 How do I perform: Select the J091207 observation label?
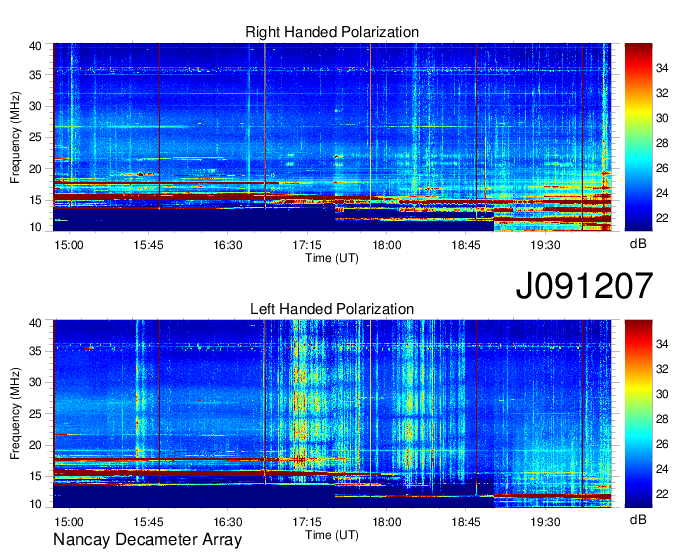tap(584, 286)
